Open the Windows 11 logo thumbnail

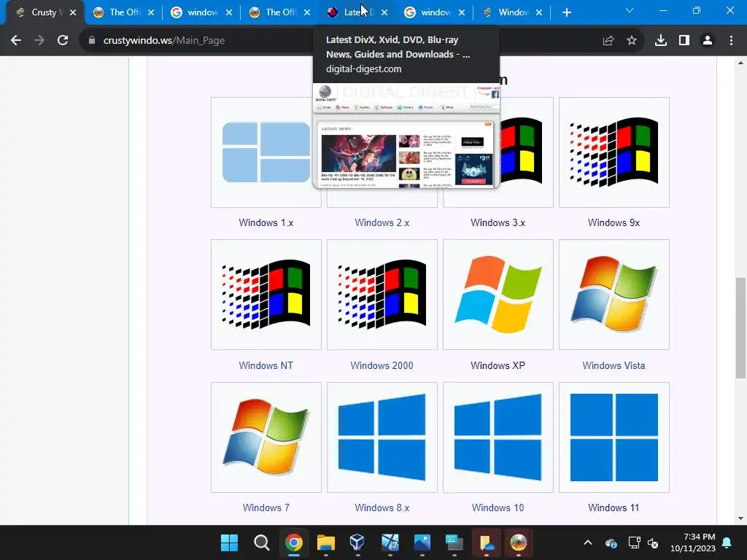[x=614, y=437]
